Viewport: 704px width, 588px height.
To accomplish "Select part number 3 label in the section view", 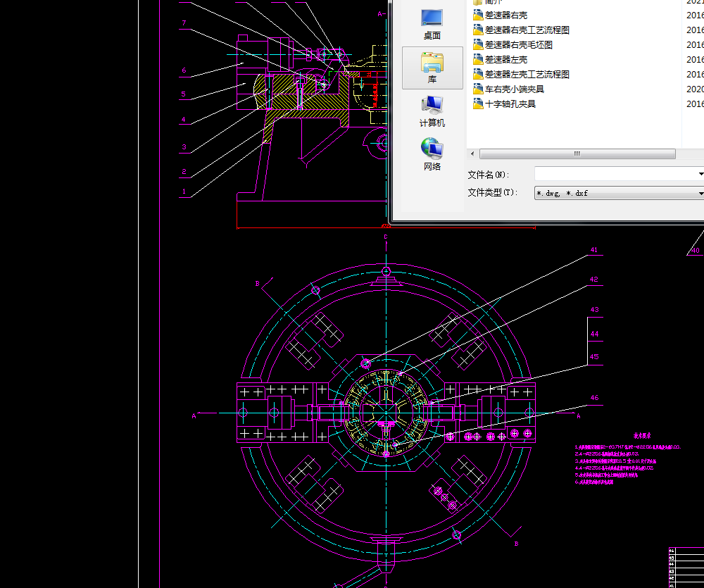I will [x=184, y=147].
